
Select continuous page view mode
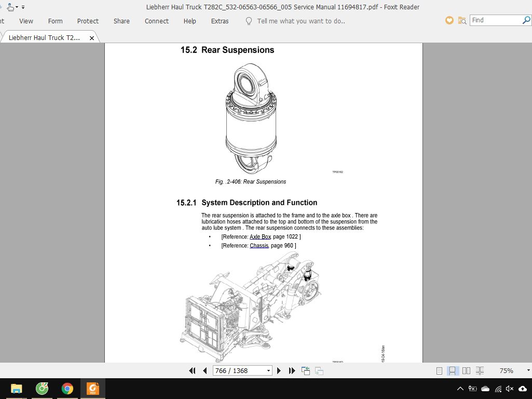[x=452, y=371]
